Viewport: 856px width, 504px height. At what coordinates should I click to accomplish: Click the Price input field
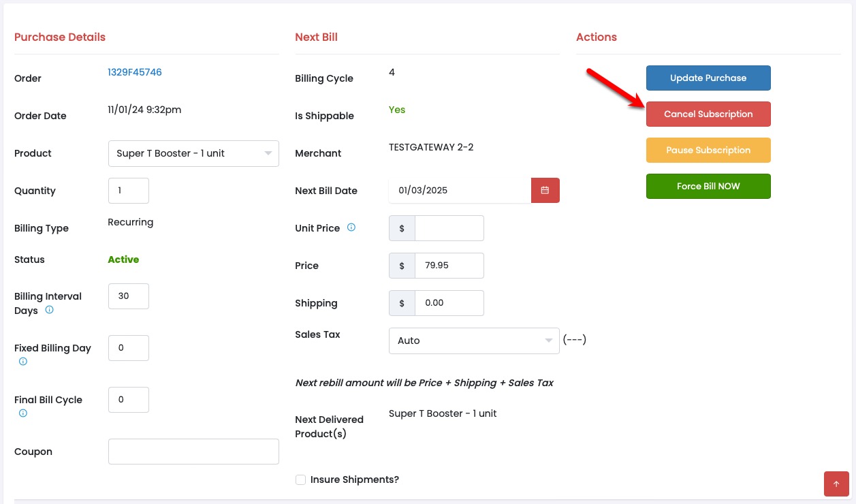point(449,266)
